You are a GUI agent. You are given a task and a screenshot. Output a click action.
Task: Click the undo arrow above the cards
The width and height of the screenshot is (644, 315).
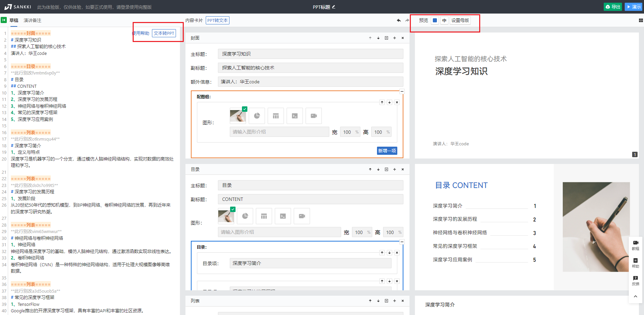tap(399, 20)
